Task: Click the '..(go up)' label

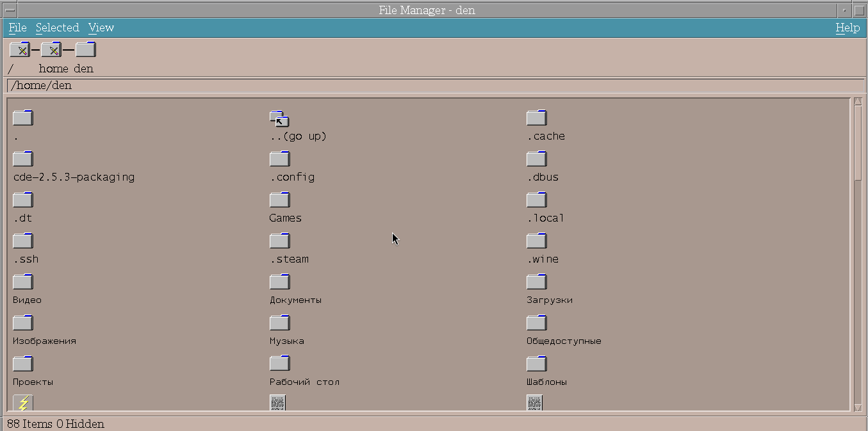Action: coord(299,136)
